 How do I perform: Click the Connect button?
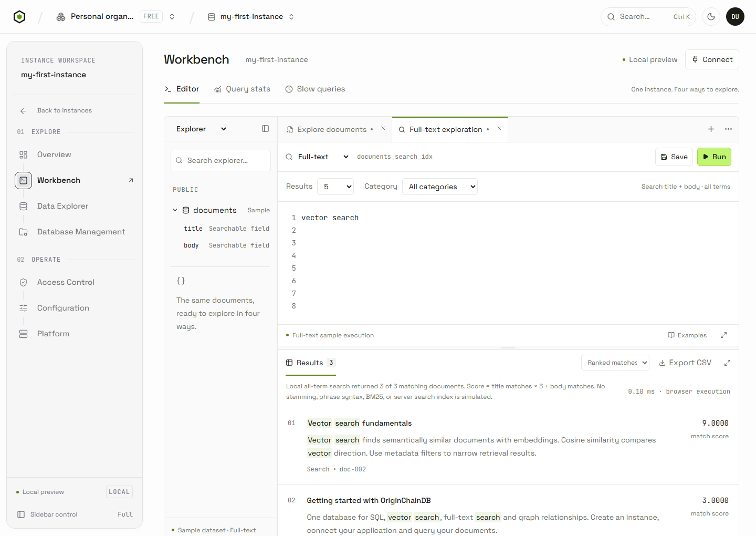(712, 59)
